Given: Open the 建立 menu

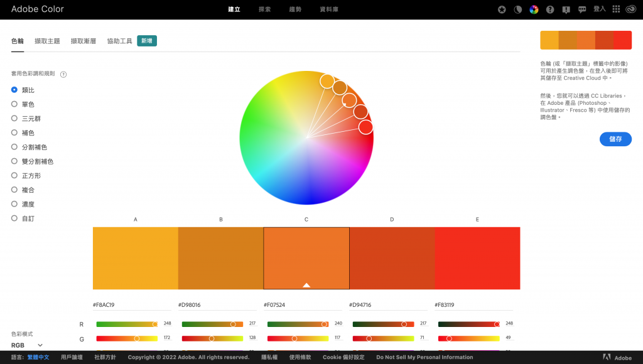Looking at the screenshot, I should pyautogui.click(x=234, y=9).
